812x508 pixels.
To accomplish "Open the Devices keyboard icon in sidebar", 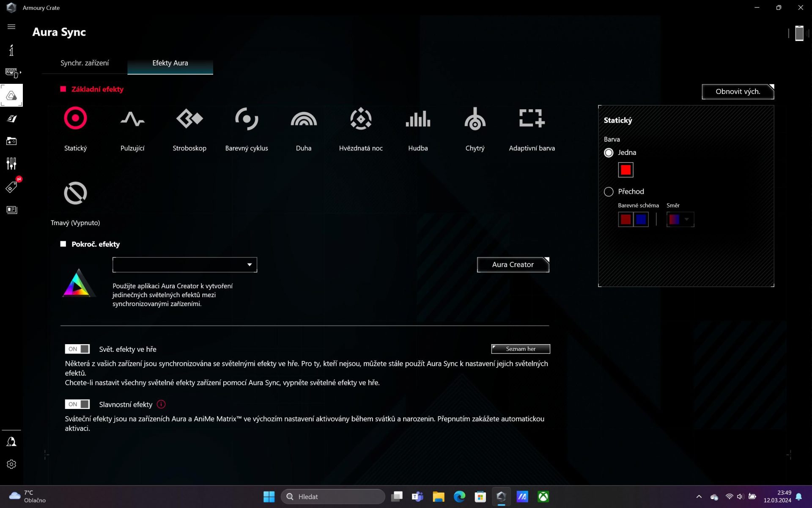I will [x=11, y=73].
